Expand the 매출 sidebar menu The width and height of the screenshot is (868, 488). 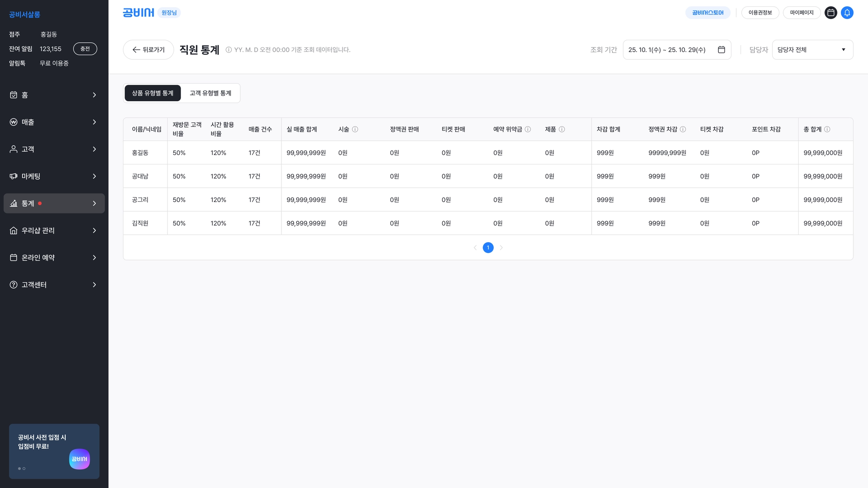tap(54, 122)
